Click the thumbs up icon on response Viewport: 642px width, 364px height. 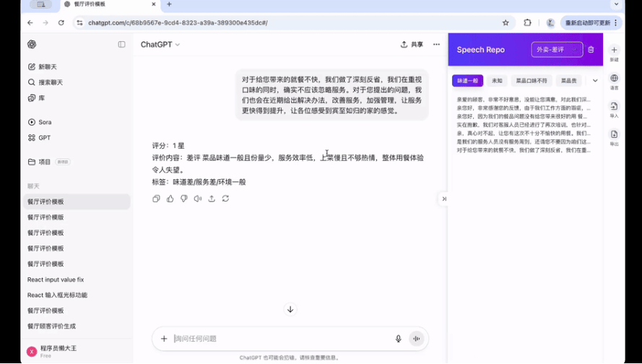[x=170, y=199]
